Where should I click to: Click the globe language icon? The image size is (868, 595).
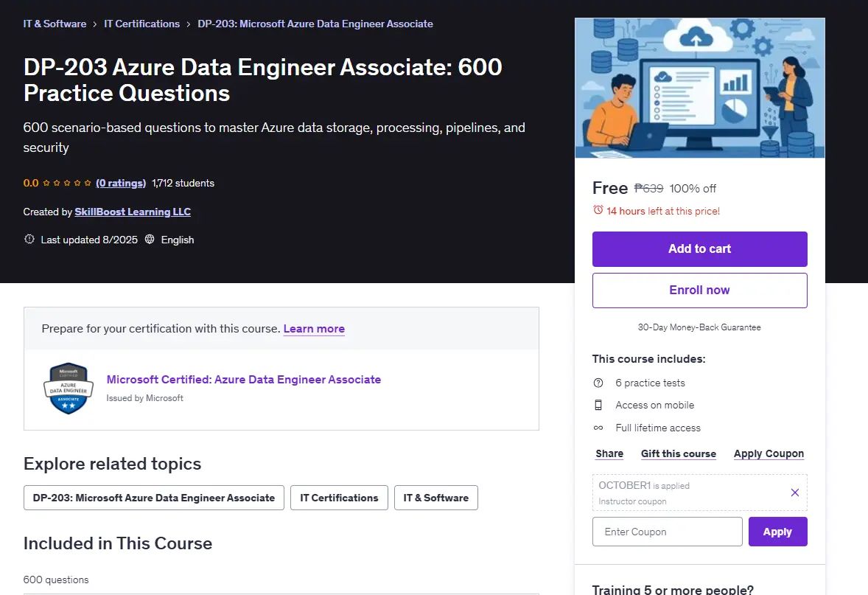tap(150, 239)
